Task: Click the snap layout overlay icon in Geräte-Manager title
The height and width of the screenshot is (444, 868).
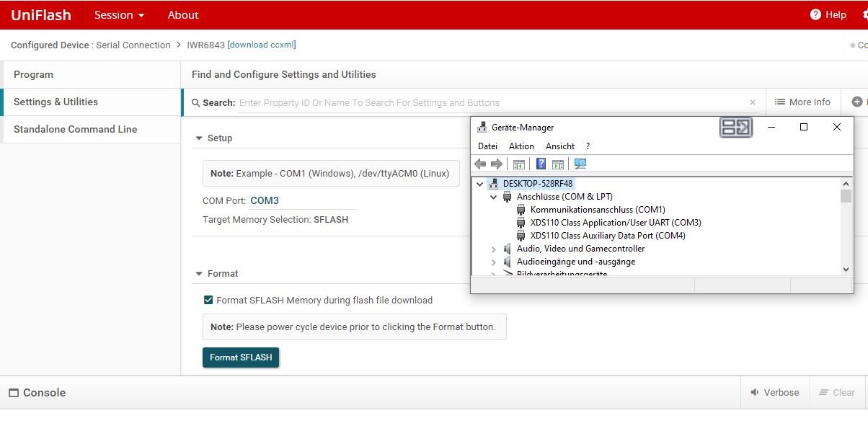Action: [x=736, y=128]
